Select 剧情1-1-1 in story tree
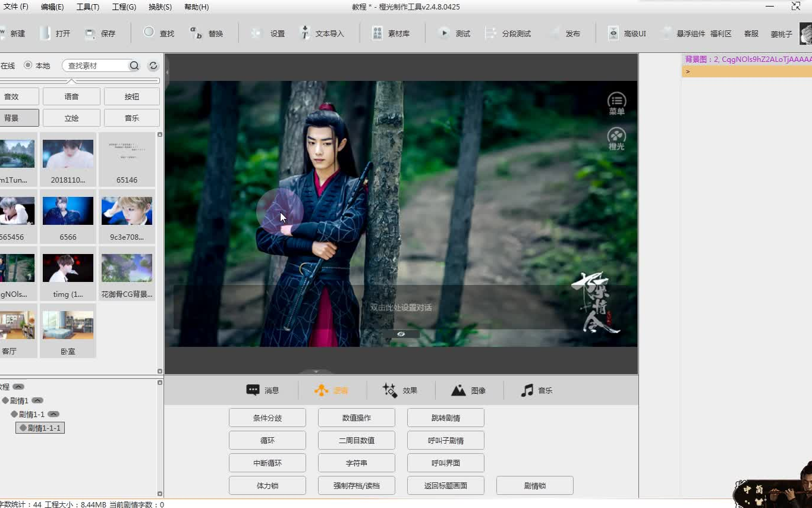The width and height of the screenshot is (812, 508). click(x=40, y=428)
